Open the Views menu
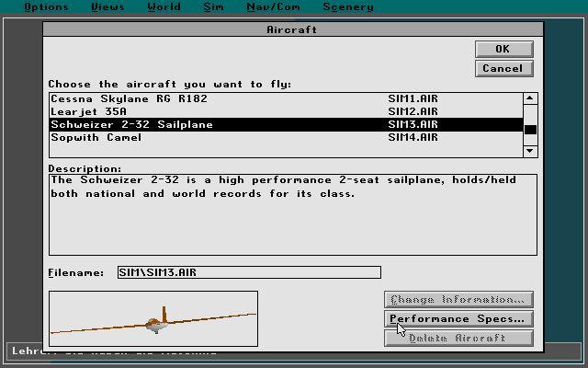Image resolution: width=588 pixels, height=368 pixels. click(107, 6)
